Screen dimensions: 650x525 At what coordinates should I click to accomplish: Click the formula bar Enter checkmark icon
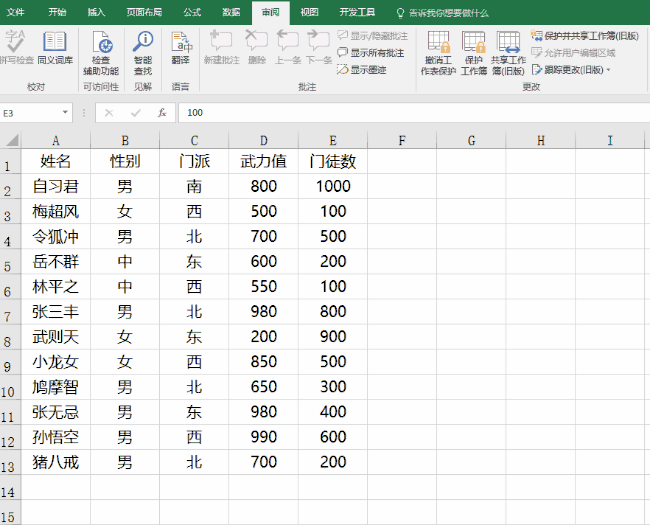pyautogui.click(x=136, y=112)
